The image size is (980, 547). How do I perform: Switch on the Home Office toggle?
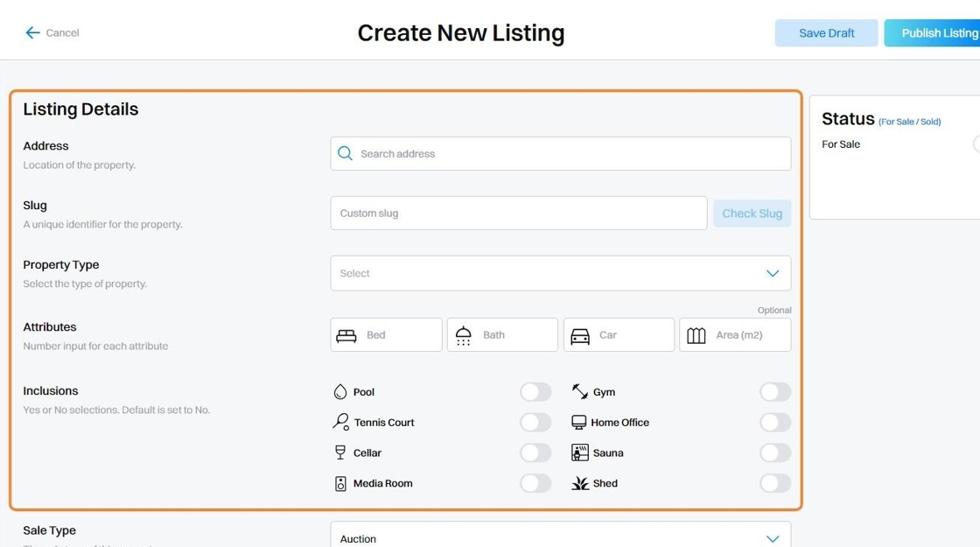pos(775,423)
